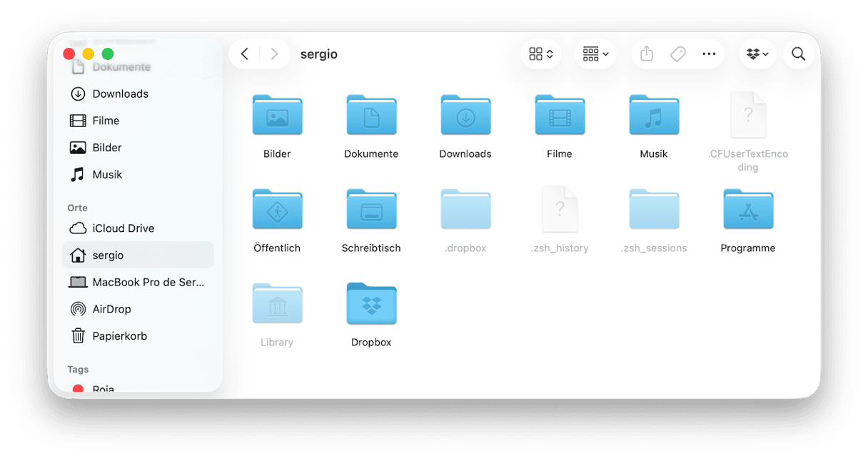Click the Tags section header
The image size is (868, 461).
pyautogui.click(x=78, y=370)
